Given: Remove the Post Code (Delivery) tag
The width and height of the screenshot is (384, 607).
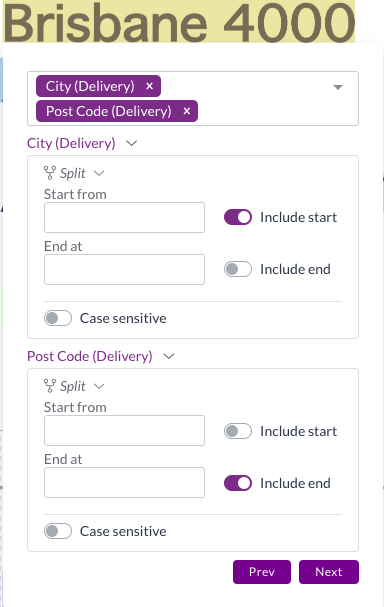Looking at the screenshot, I should (187, 111).
